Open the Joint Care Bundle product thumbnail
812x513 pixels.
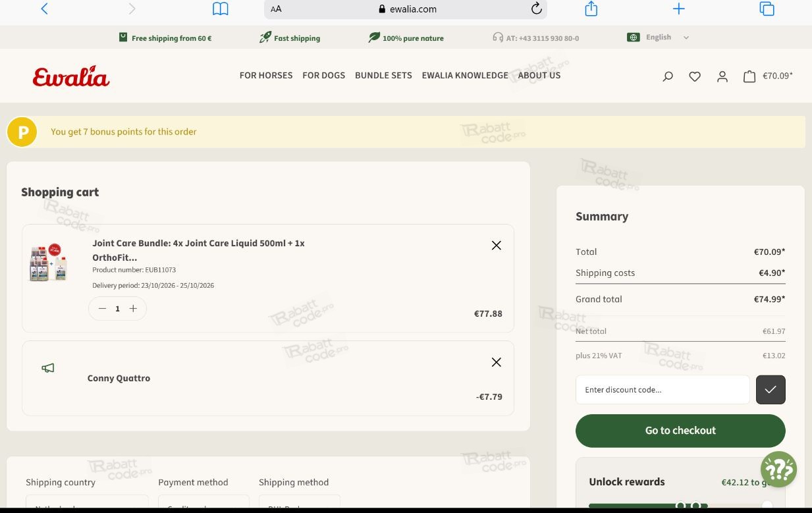[x=48, y=262]
